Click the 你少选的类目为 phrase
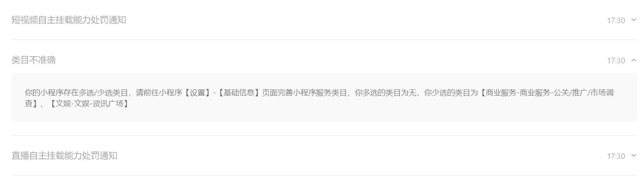This screenshot has width=644, height=178. 451,93
